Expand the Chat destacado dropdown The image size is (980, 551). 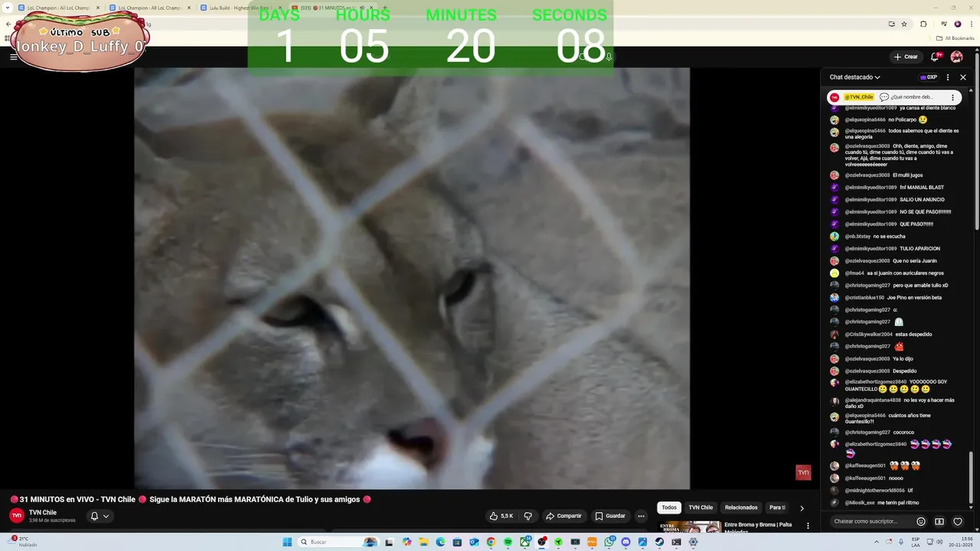(x=855, y=77)
